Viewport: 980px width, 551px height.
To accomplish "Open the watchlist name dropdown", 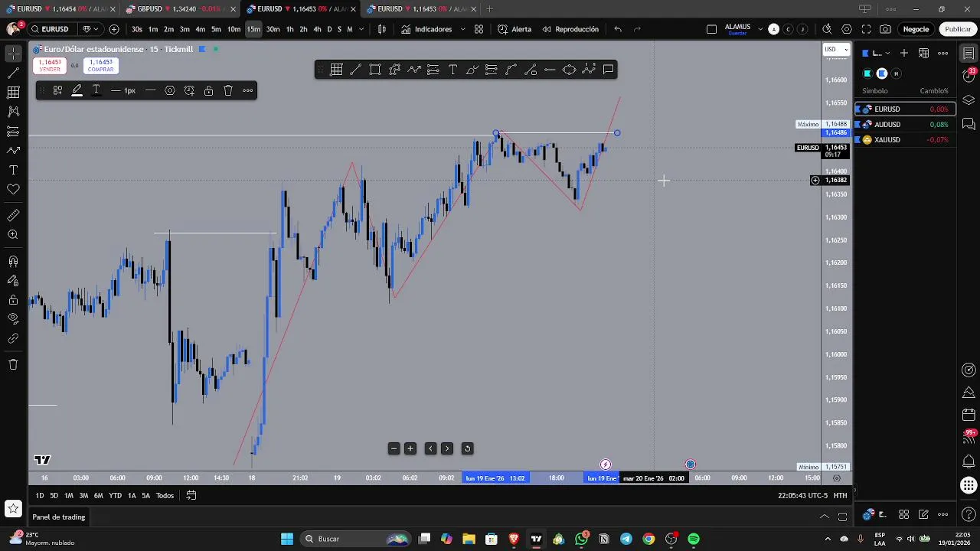I will [x=878, y=53].
